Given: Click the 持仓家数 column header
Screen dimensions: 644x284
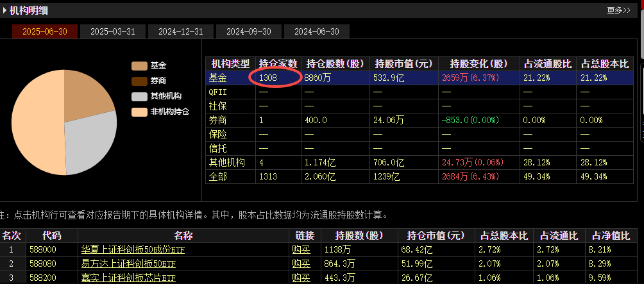Looking at the screenshot, I should 278,63.
